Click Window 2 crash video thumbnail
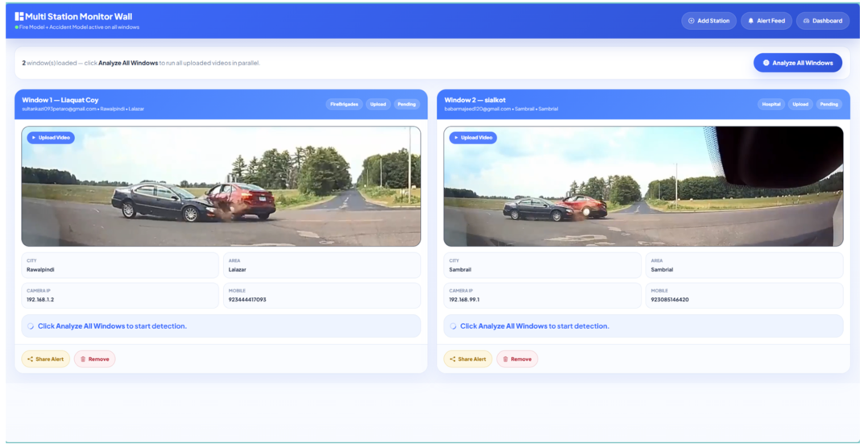This screenshot has height=448, width=868. pyautogui.click(x=643, y=186)
